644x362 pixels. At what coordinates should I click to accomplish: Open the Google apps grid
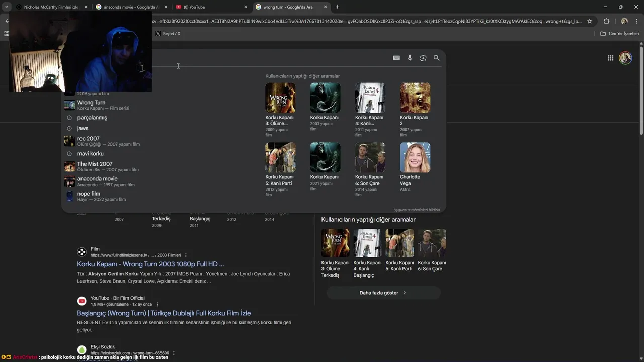[x=610, y=58]
